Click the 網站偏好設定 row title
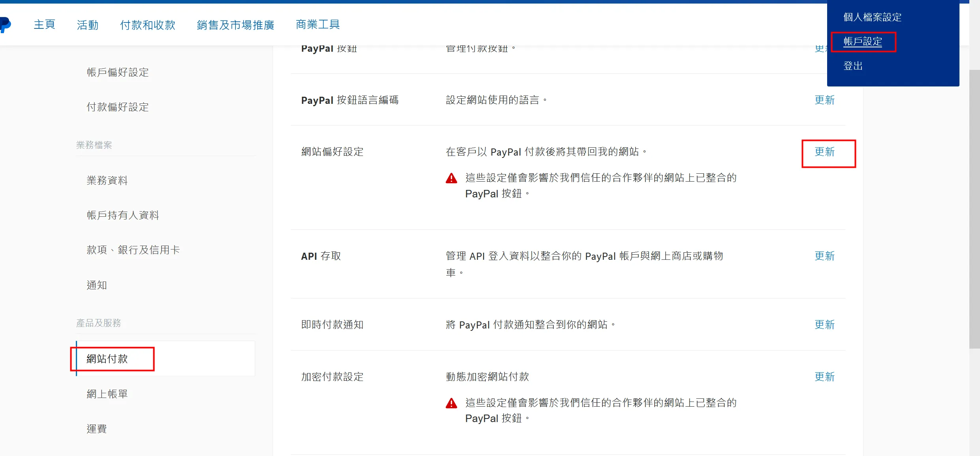Viewport: 980px width, 456px height. 332,152
